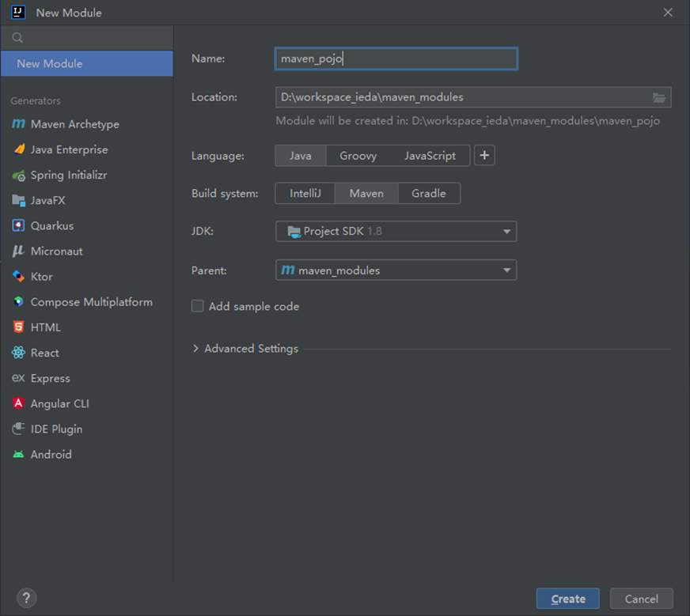The height and width of the screenshot is (616, 690).
Task: Select Groovy as the language
Action: click(358, 156)
